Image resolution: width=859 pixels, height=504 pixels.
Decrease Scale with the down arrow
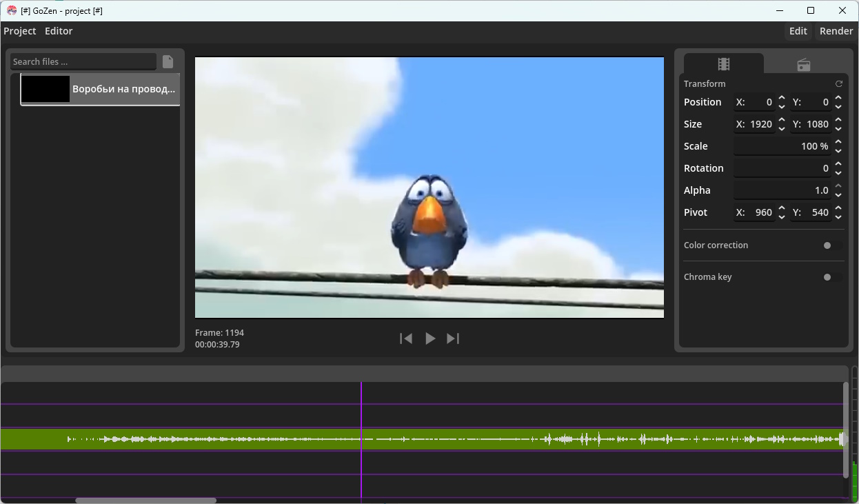[x=838, y=150]
